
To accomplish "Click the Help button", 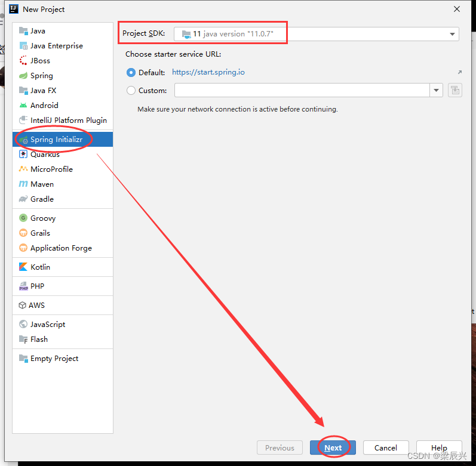I will click(439, 448).
